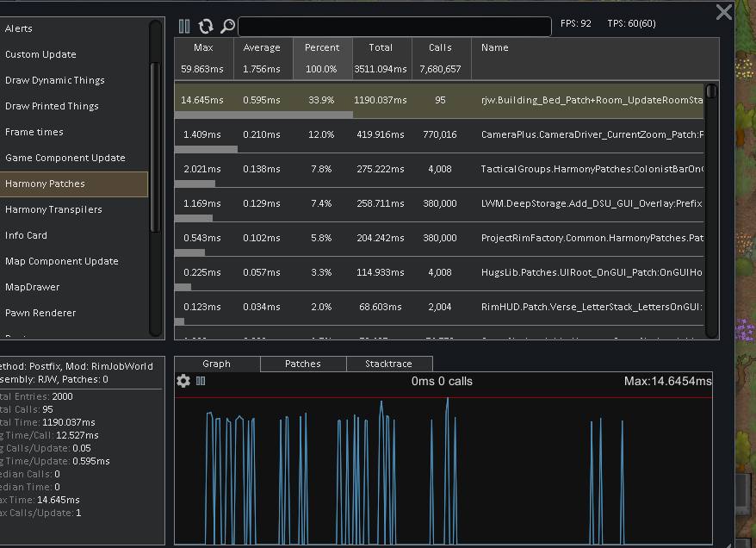Select the CameraPlus.CameraDriver_CurrentZoom_Patch row
Image resolution: width=756 pixels, height=548 pixels.
pos(439,136)
